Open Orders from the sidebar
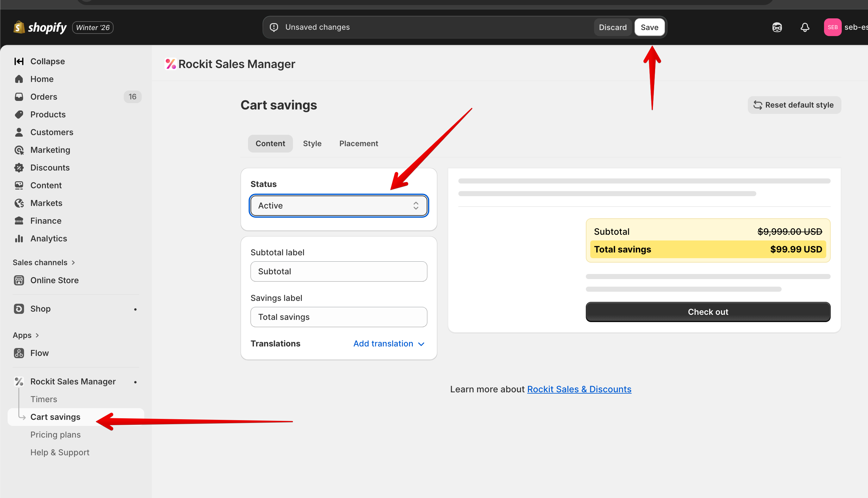868x498 pixels. [x=44, y=97]
